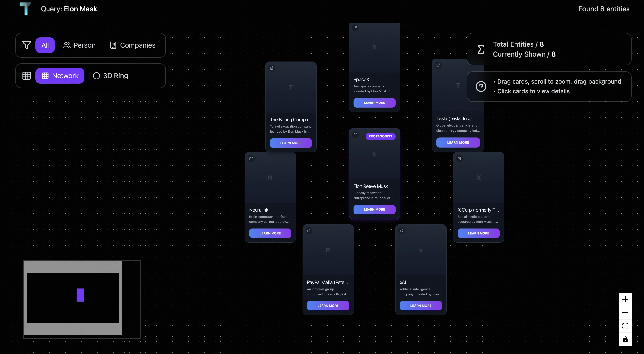Image resolution: width=644 pixels, height=354 pixels.
Task: Click the grid layout icon beside Network
Action: (x=27, y=76)
